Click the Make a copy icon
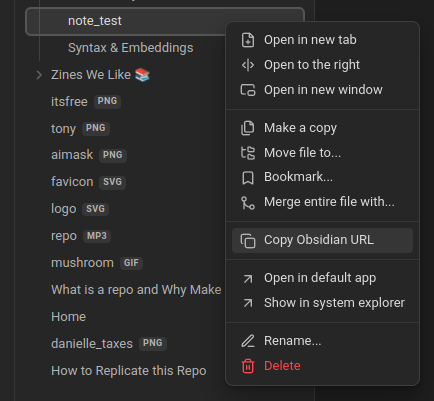This screenshot has width=434, height=401. click(x=248, y=128)
